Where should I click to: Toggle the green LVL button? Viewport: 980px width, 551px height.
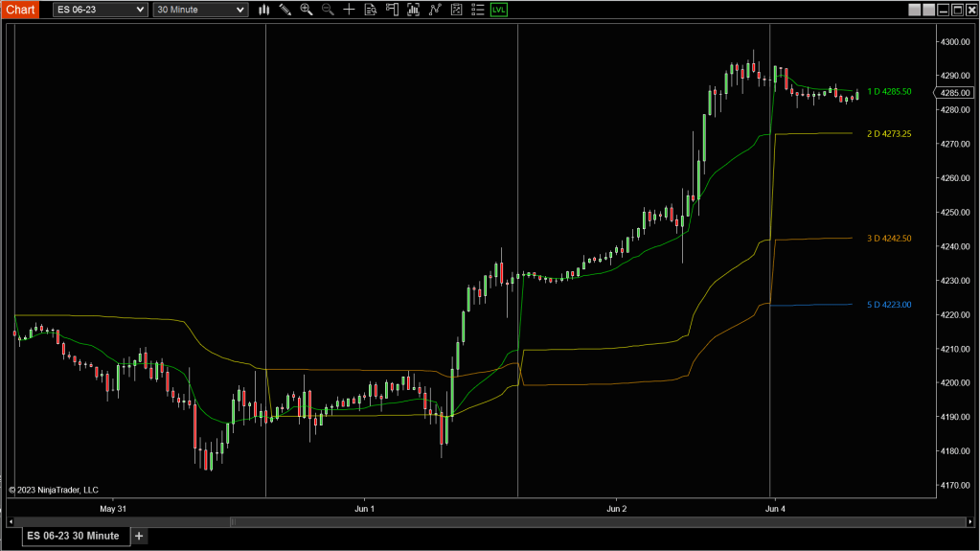point(499,10)
